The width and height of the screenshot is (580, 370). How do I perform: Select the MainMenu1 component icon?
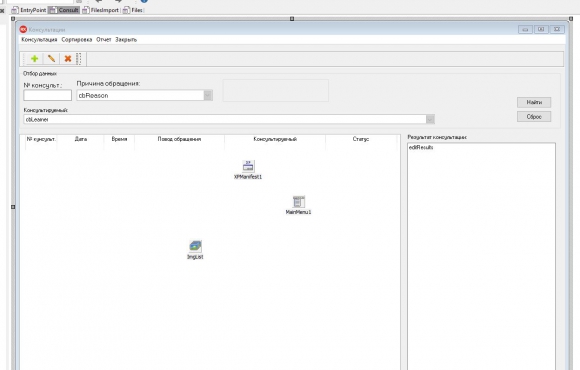pyautogui.click(x=299, y=202)
